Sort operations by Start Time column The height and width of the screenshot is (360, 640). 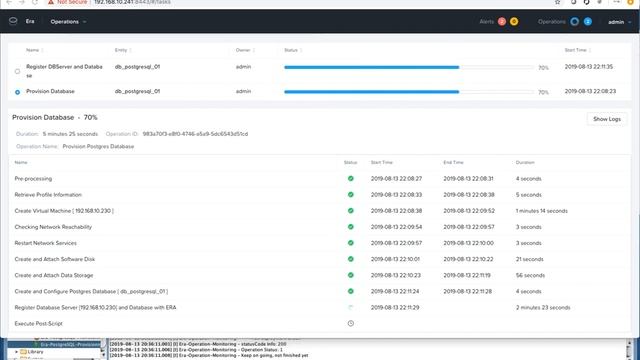[578, 50]
